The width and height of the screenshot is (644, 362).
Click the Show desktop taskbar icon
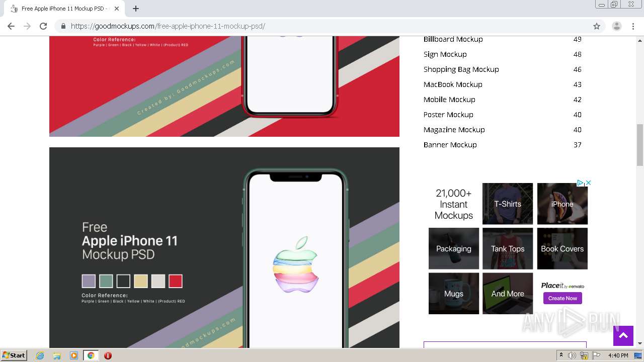pyautogui.click(x=638, y=355)
